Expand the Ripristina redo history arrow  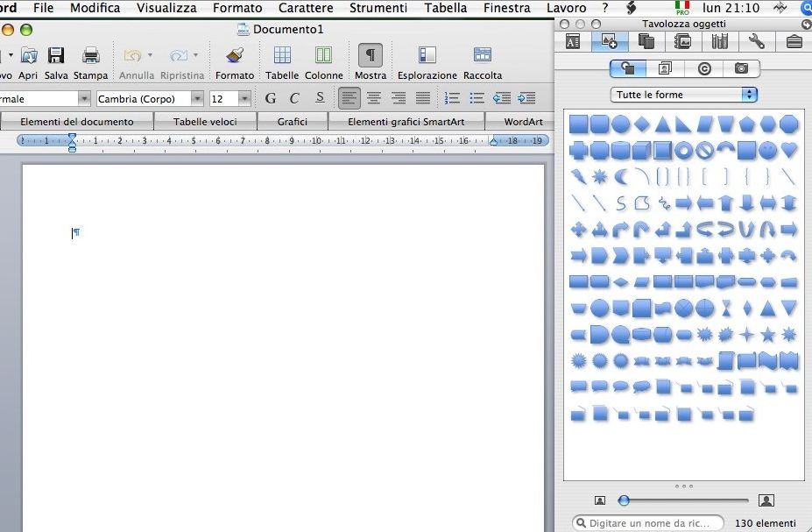[x=195, y=54]
